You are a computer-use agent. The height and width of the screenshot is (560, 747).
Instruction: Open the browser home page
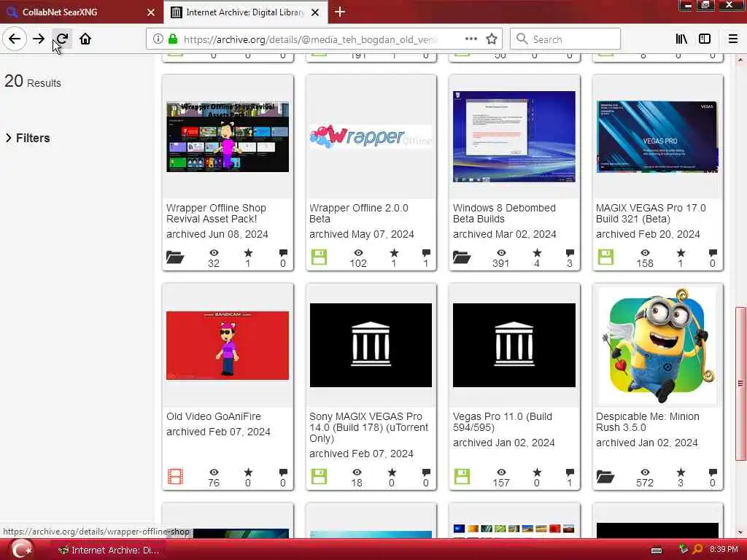click(85, 39)
